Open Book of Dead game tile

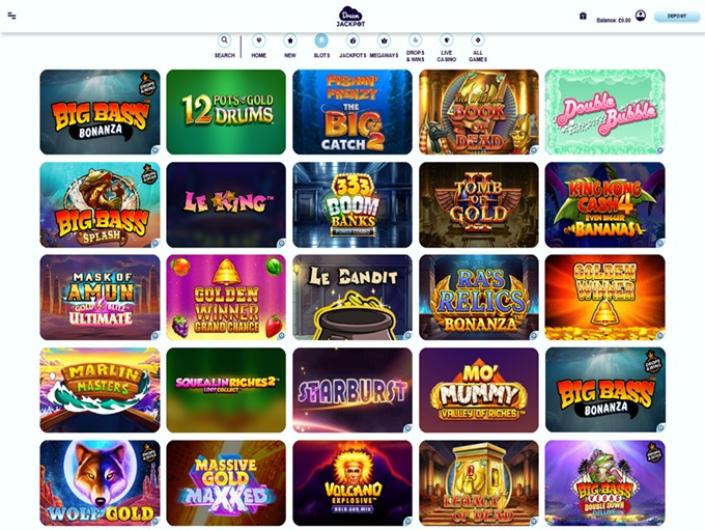click(479, 112)
